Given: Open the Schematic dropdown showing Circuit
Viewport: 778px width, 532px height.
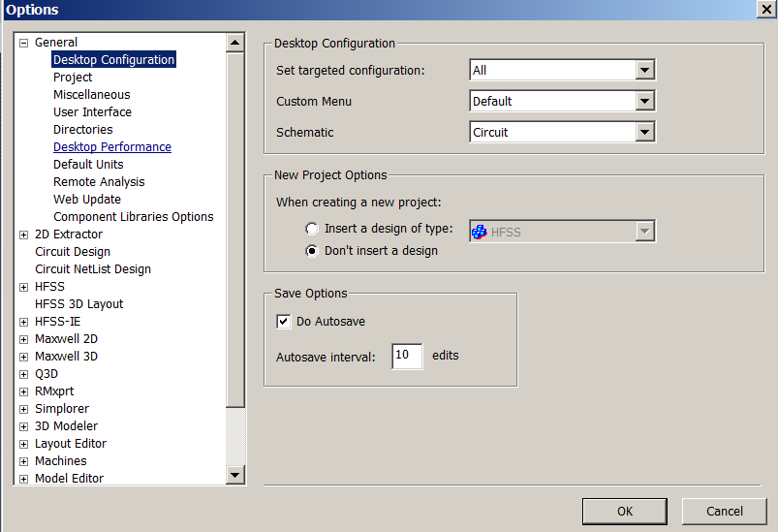Looking at the screenshot, I should (x=644, y=132).
